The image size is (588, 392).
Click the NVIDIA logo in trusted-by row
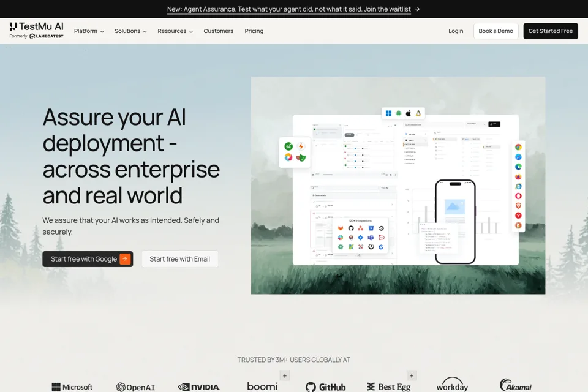pos(199,386)
